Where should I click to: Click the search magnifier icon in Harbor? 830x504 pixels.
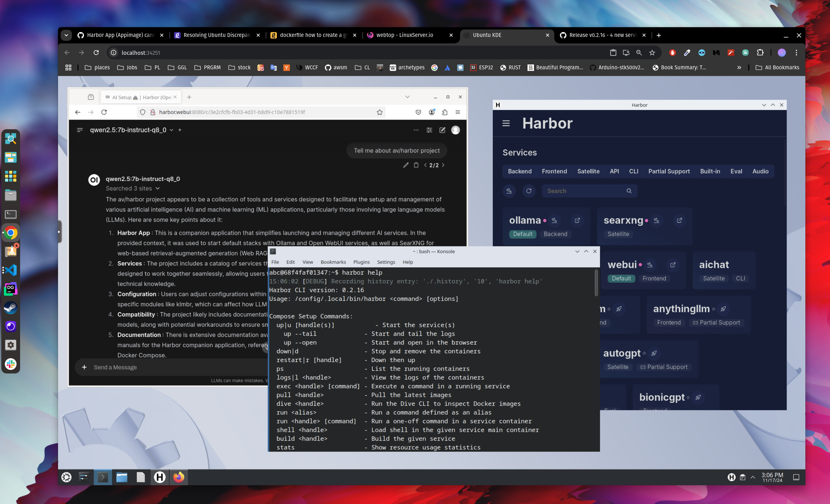tap(629, 191)
